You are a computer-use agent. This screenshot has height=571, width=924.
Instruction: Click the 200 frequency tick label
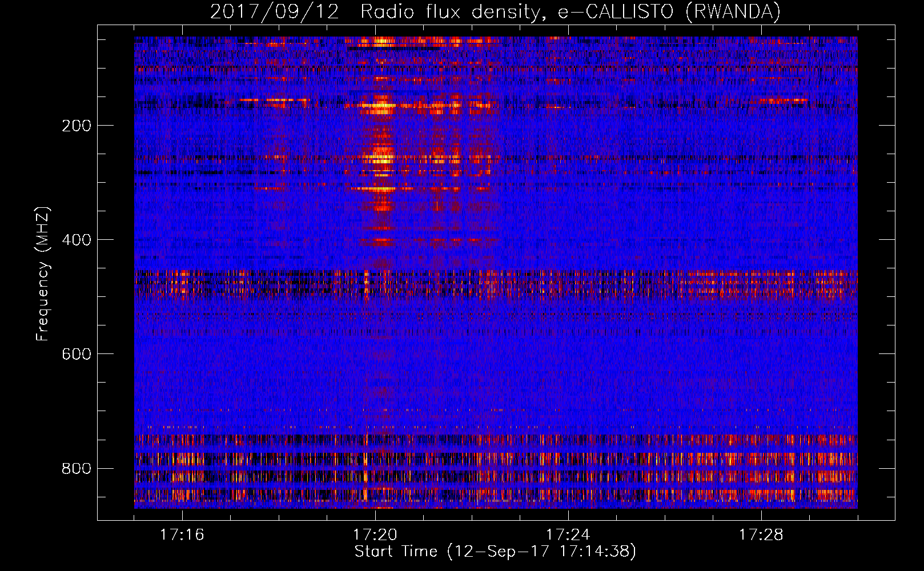click(76, 126)
